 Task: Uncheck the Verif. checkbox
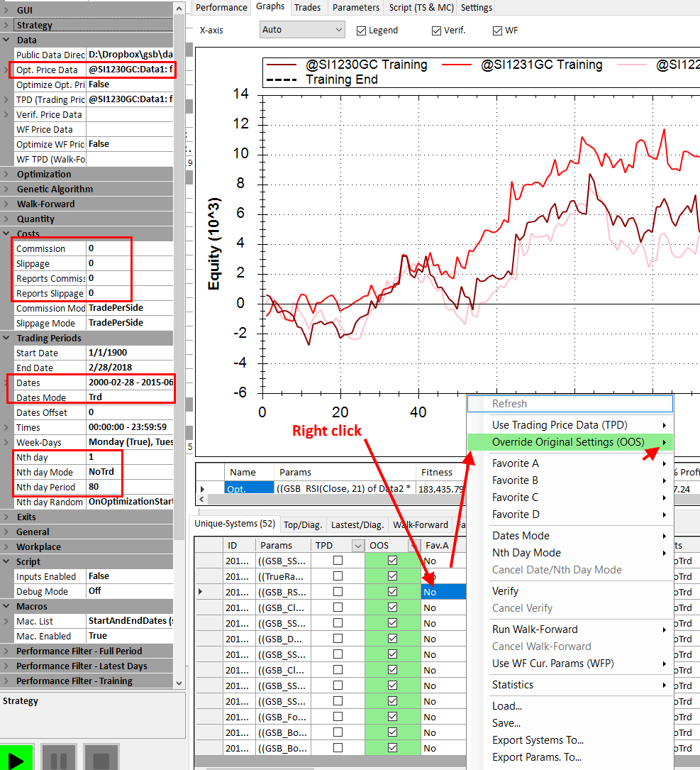click(x=437, y=31)
